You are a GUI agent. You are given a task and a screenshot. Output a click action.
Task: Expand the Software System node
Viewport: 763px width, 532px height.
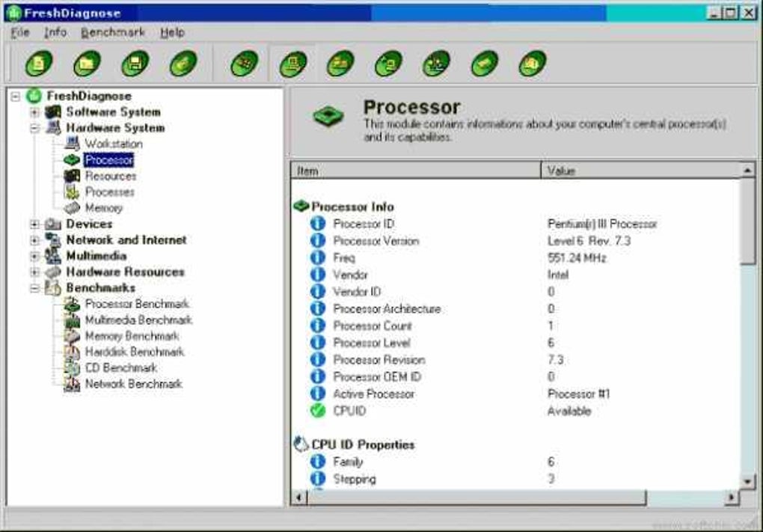pyautogui.click(x=34, y=112)
